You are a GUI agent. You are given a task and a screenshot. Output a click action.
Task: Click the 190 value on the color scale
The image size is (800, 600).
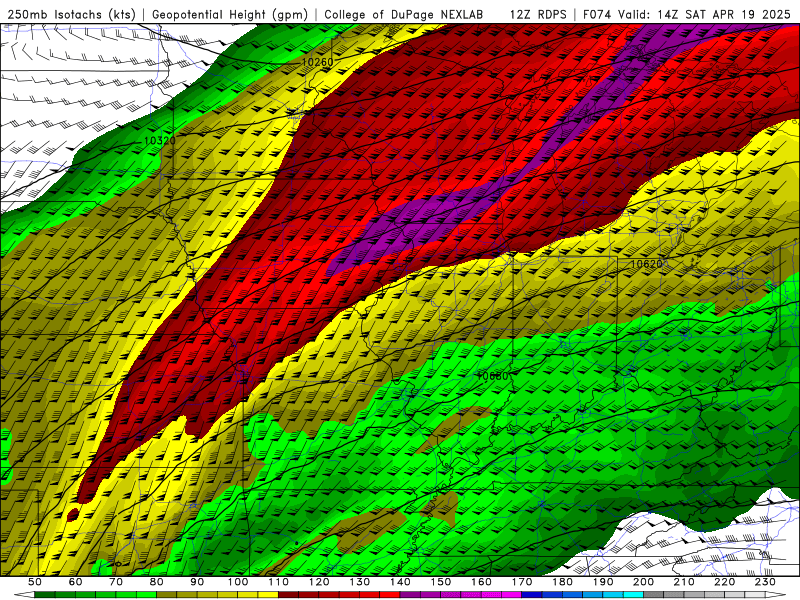tap(603, 582)
